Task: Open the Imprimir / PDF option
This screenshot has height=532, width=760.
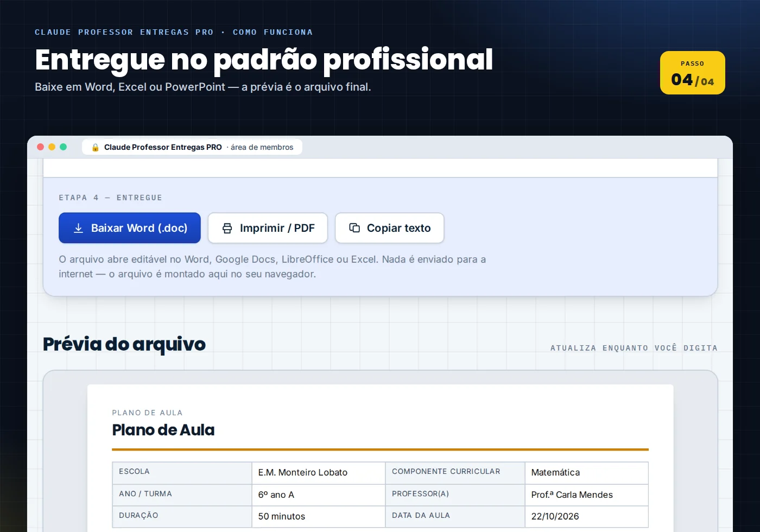Action: click(x=268, y=228)
